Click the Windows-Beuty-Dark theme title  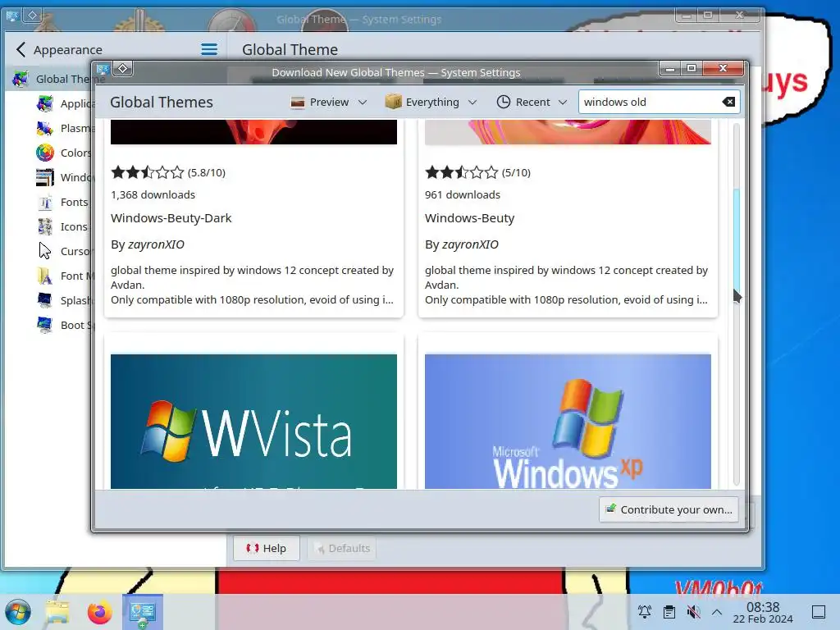[x=171, y=218]
